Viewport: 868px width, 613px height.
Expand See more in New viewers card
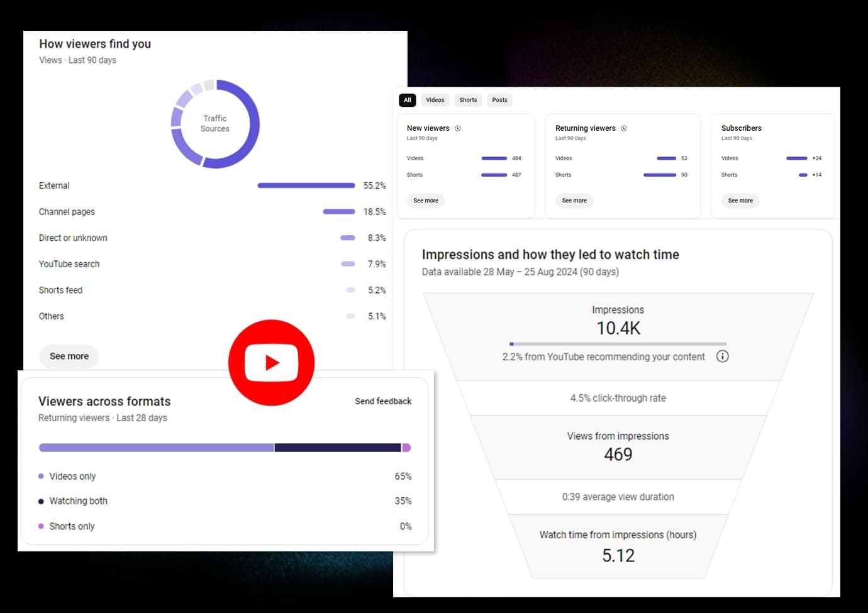pyautogui.click(x=426, y=201)
